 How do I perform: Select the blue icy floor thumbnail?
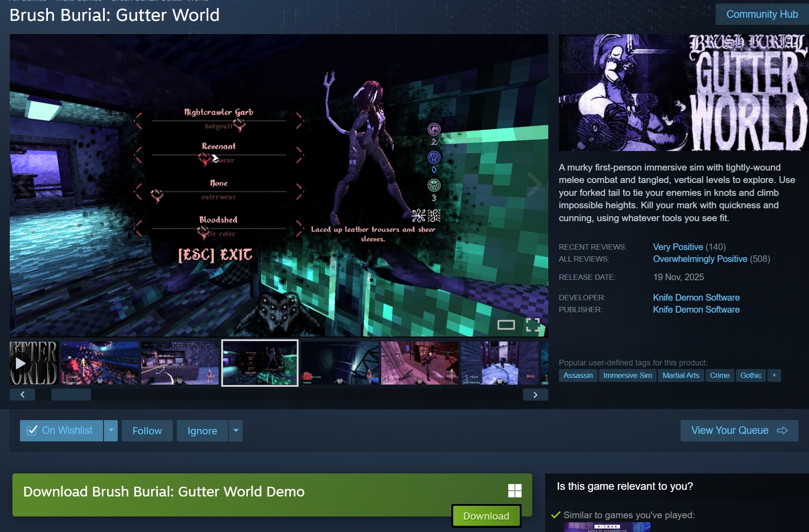click(500, 363)
